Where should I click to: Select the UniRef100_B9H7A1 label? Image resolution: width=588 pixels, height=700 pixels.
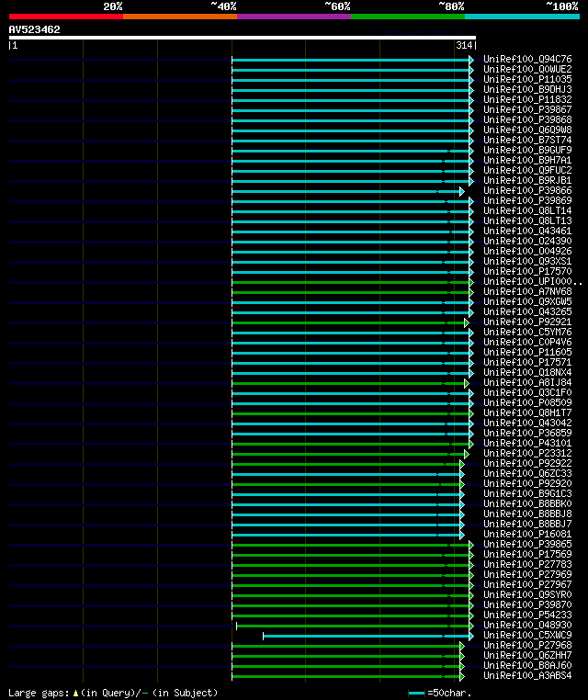[527, 160]
